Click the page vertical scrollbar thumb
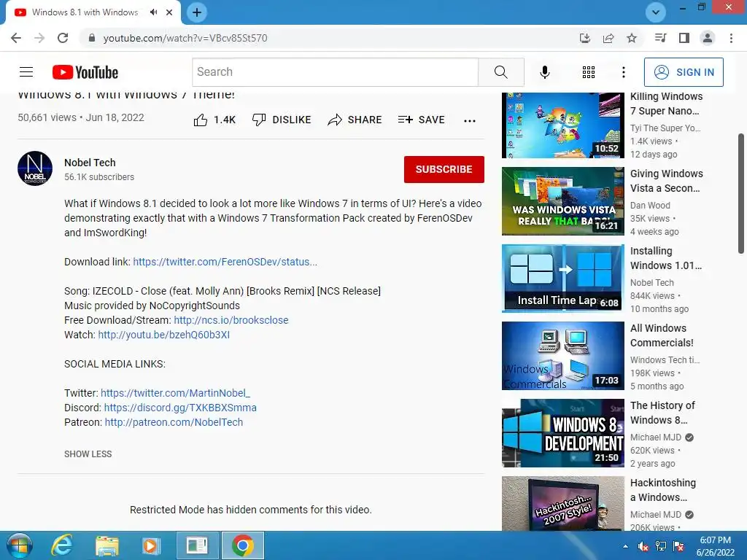The image size is (747, 560). tap(741, 193)
